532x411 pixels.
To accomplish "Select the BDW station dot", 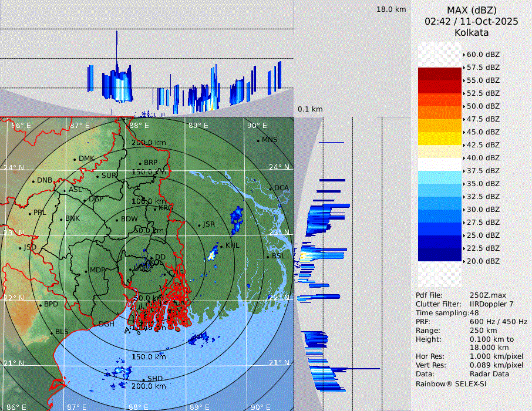I will pos(117,220).
